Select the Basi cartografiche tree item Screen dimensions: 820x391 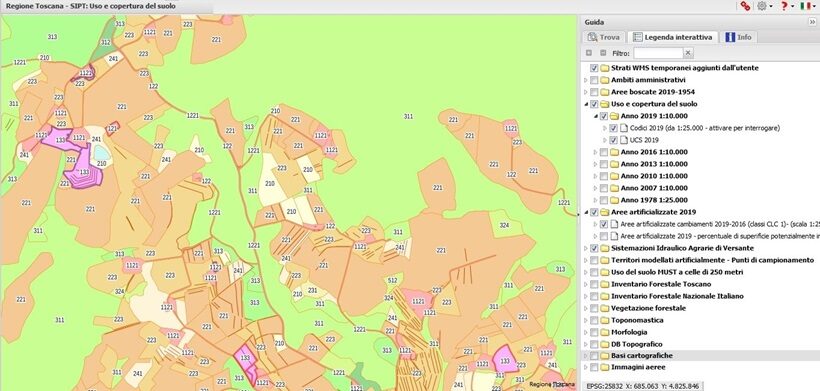coord(642,356)
